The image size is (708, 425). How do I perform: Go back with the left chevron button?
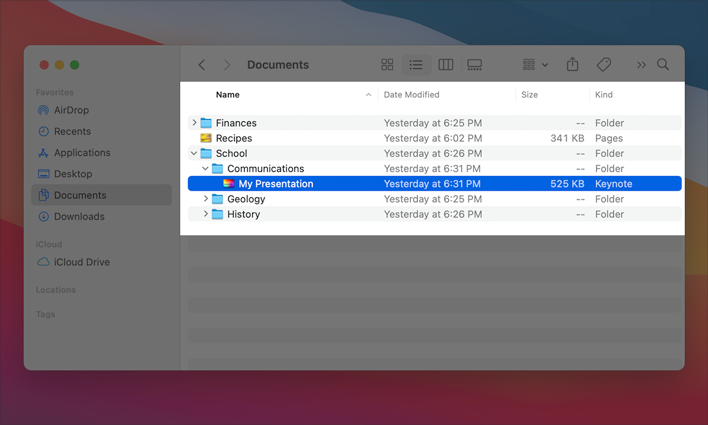coord(202,65)
